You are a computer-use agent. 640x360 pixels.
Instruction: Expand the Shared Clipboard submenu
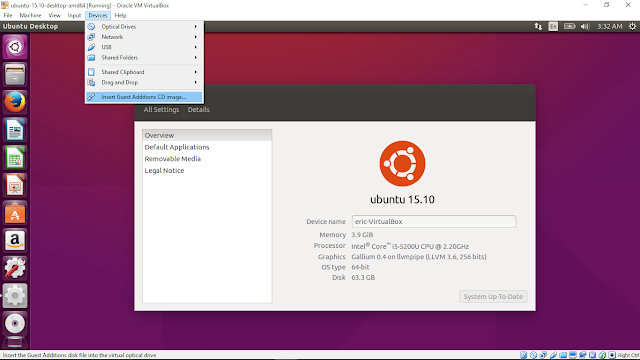144,72
